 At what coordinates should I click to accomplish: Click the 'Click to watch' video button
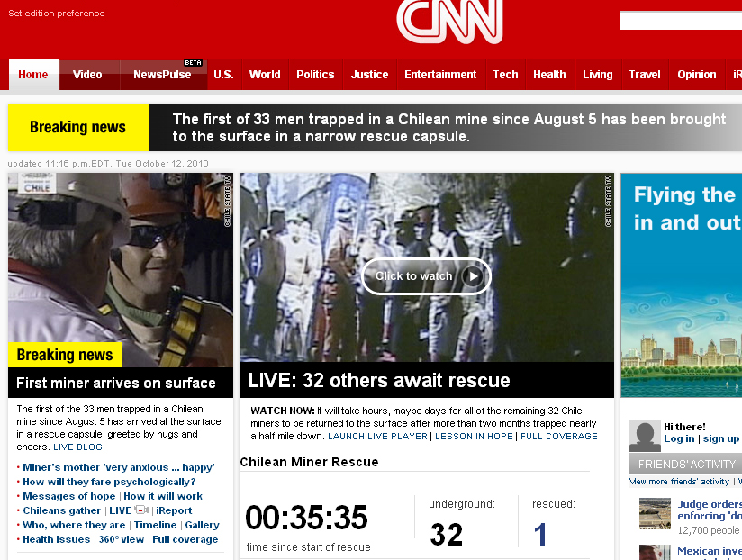(426, 276)
